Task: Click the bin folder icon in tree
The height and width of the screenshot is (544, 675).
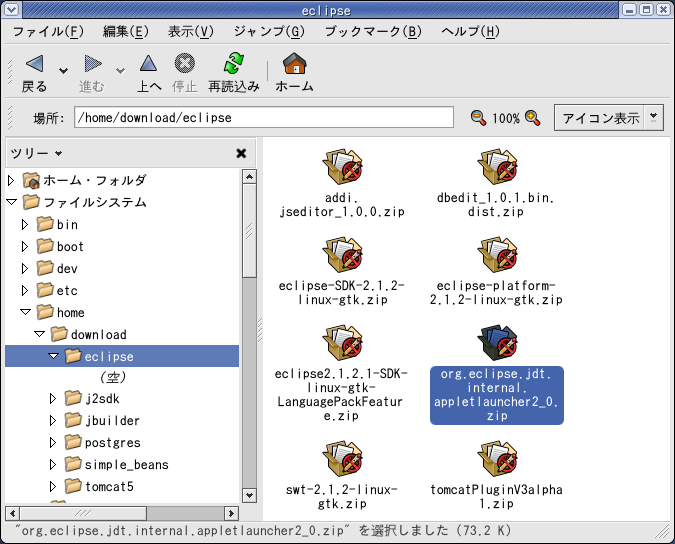Action: 45,224
